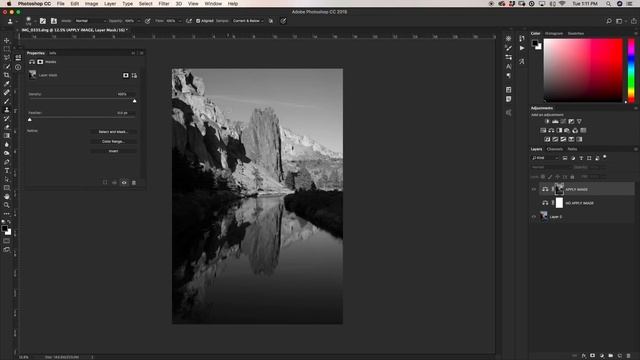Click the Wi-Fi icon in macOS menu bar
The height and width of the screenshot is (360, 640).
click(562, 3)
